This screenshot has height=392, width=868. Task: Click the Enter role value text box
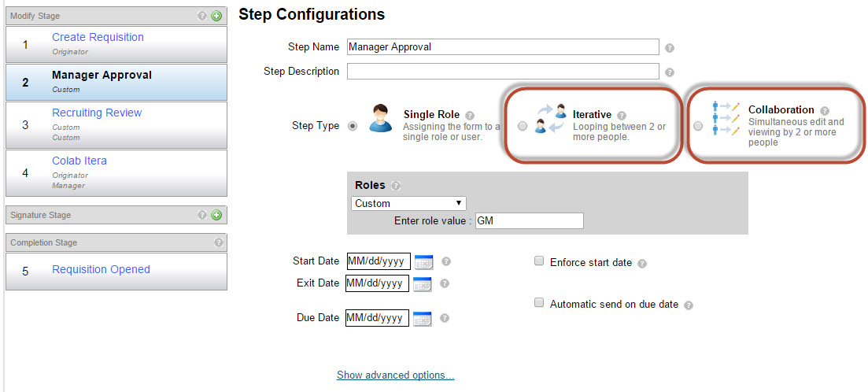[530, 220]
